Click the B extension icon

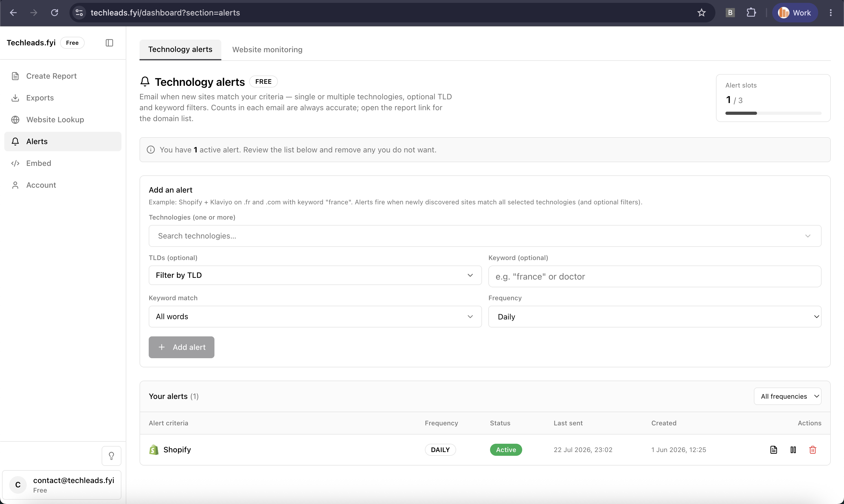(x=730, y=13)
